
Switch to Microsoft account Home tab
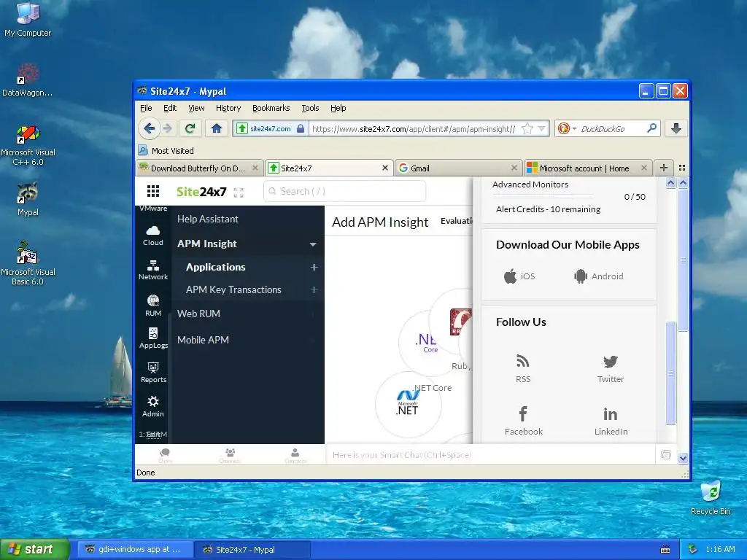coord(587,168)
